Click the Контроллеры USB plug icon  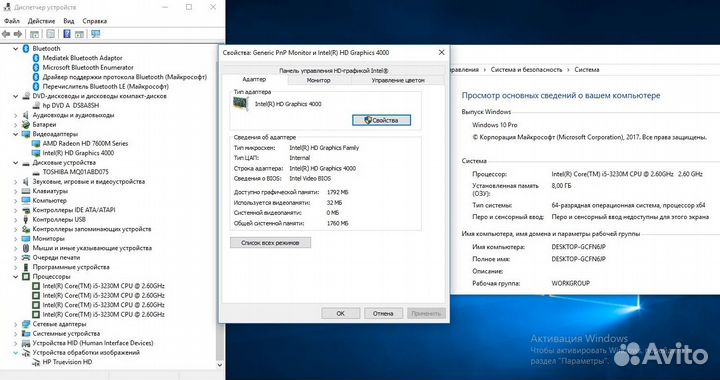26,219
